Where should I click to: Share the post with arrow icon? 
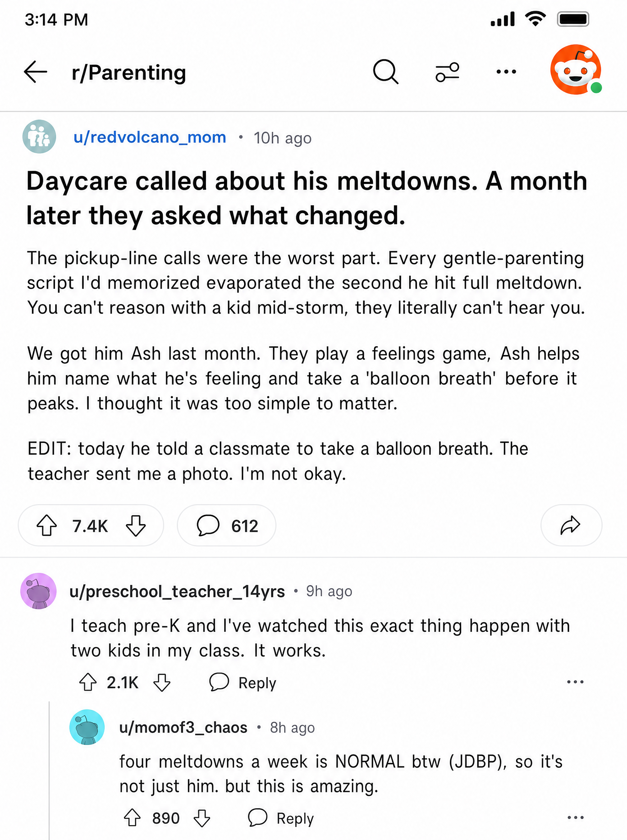pos(571,525)
